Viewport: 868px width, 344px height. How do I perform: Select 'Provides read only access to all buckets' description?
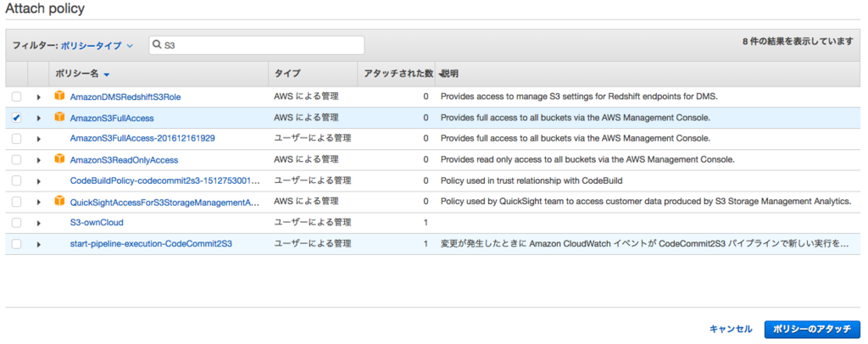587,160
